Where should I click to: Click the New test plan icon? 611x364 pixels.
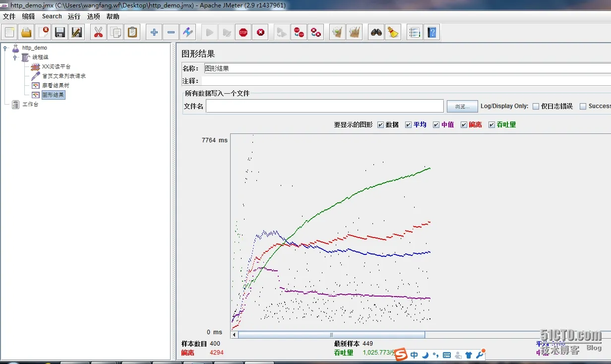[x=9, y=32]
